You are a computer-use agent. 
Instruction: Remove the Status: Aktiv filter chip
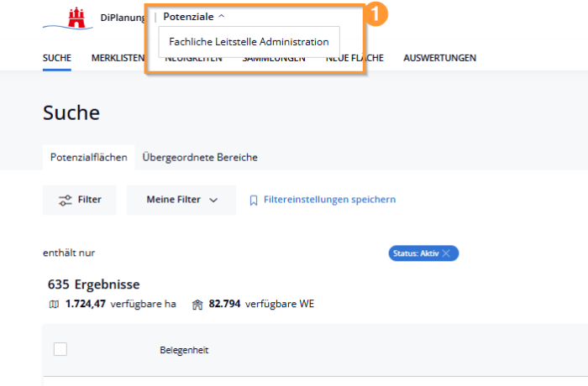tap(447, 253)
